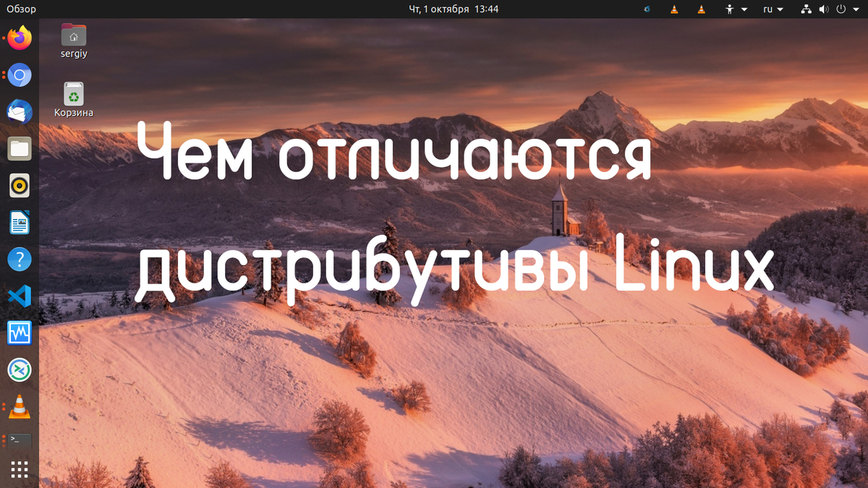The width and height of the screenshot is (868, 488).
Task: Click green circular arrows app in dock
Action: (x=20, y=370)
